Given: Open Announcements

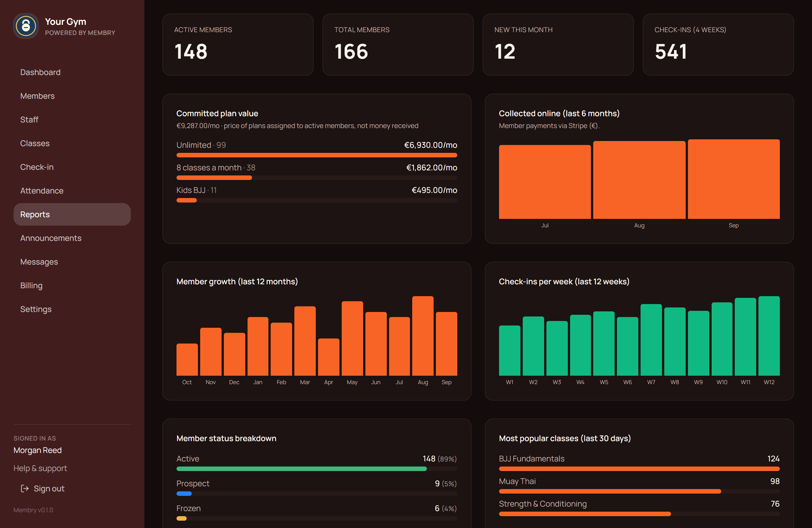Looking at the screenshot, I should [72, 238].
